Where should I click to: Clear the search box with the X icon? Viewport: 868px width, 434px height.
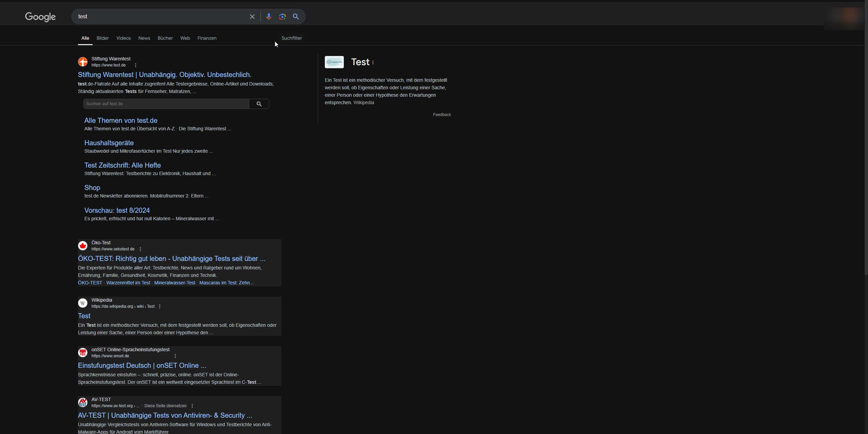pyautogui.click(x=252, y=17)
